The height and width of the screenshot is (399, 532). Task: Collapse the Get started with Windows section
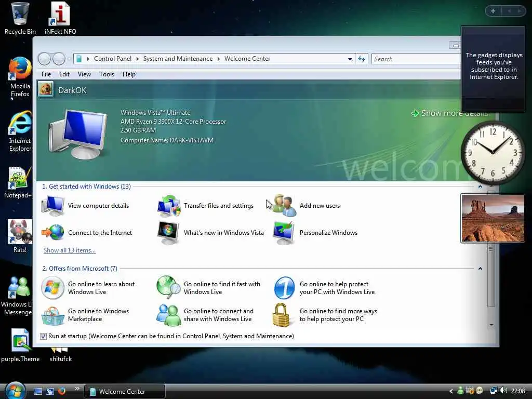(x=480, y=187)
